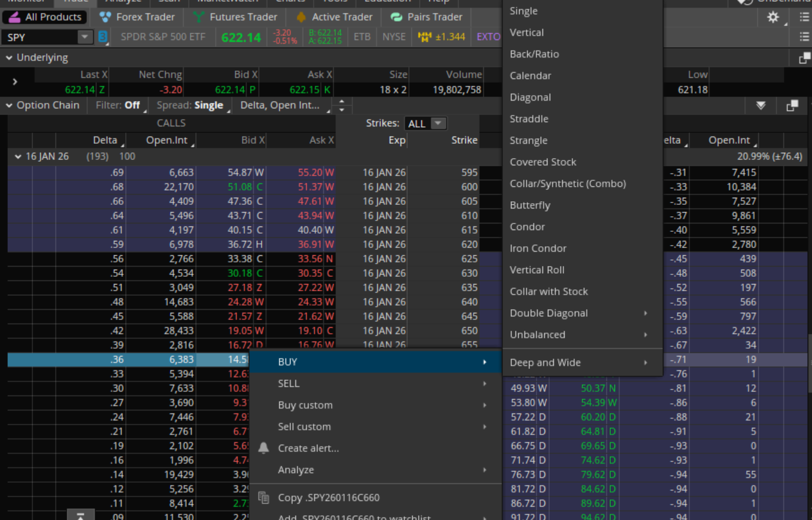Select Vertical spread from the submenu
Image resolution: width=812 pixels, height=520 pixels.
(x=582, y=32)
